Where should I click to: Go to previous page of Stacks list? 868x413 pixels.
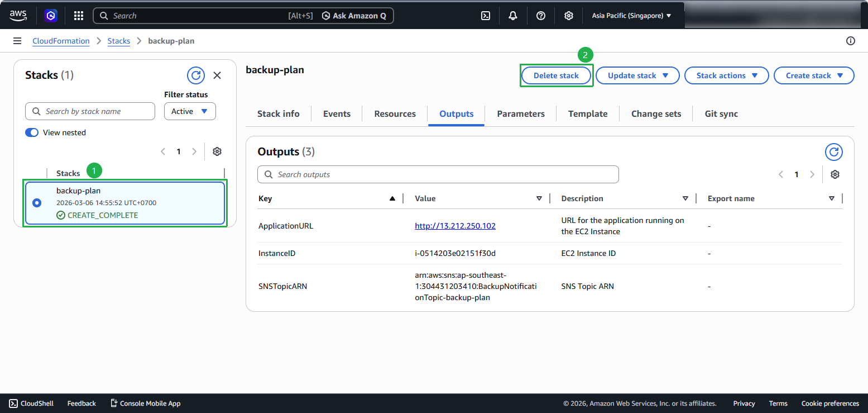[x=163, y=151]
